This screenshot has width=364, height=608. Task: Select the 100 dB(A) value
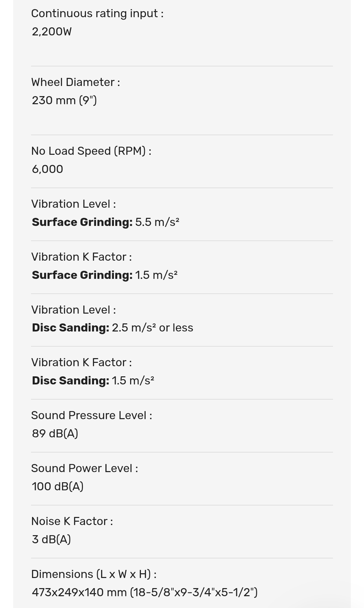coord(58,487)
